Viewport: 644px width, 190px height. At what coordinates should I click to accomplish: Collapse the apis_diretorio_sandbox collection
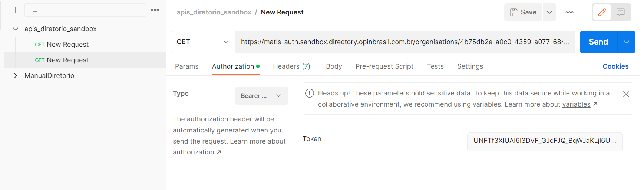[x=16, y=29]
